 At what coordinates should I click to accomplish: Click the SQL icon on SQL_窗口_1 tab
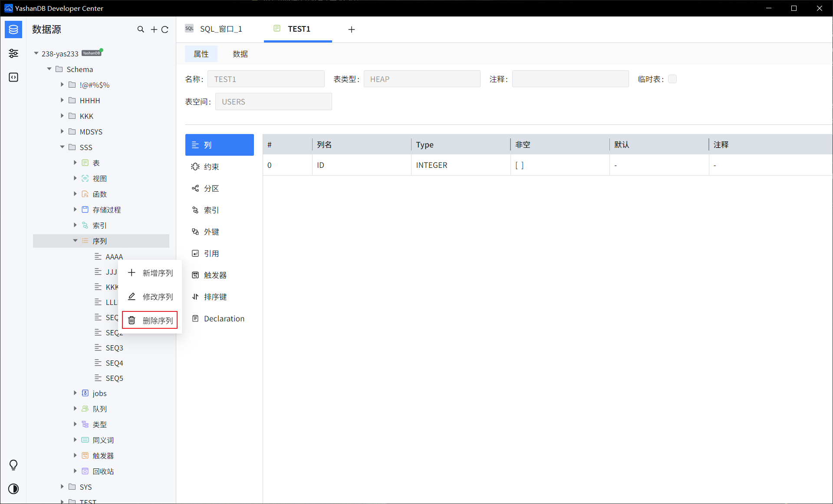click(x=189, y=29)
